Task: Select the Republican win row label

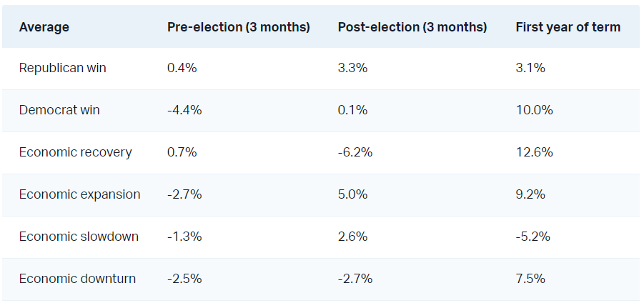Action: (x=63, y=69)
